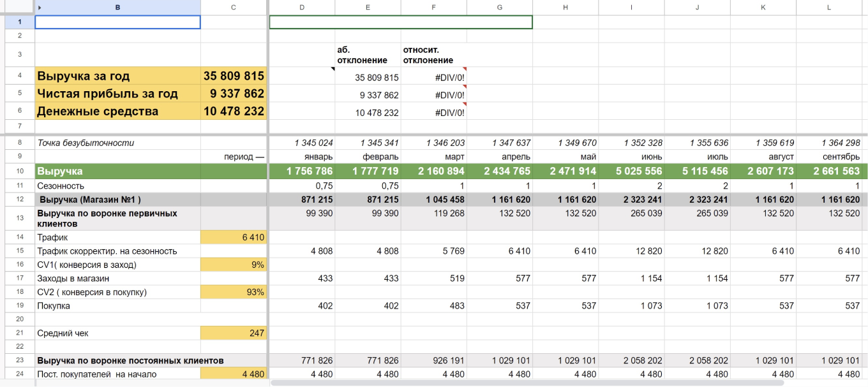The height and width of the screenshot is (387, 868).
Task: Click the horizontal scrollbar at the bottom
Action: pos(527,383)
